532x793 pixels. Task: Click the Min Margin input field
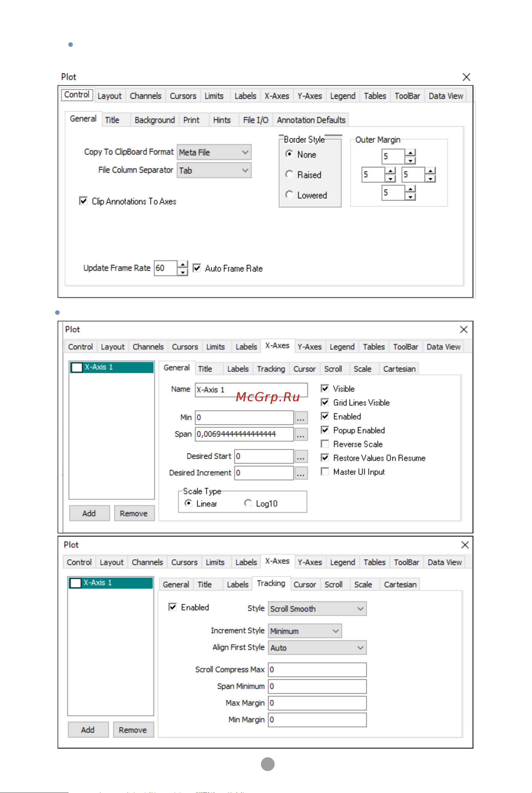tap(317, 720)
